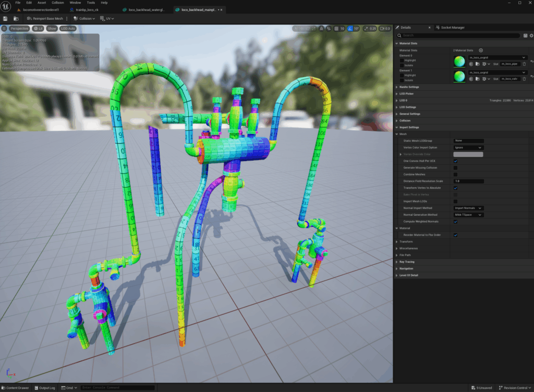Open Element 0 texture options icon
Screen dimensions: 534x392
click(x=486, y=64)
